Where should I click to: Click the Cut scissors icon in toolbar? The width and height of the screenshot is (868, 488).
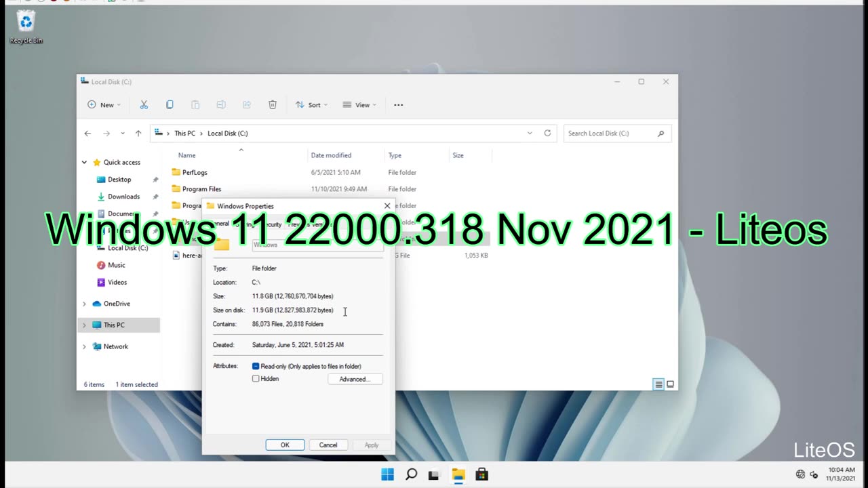click(144, 105)
